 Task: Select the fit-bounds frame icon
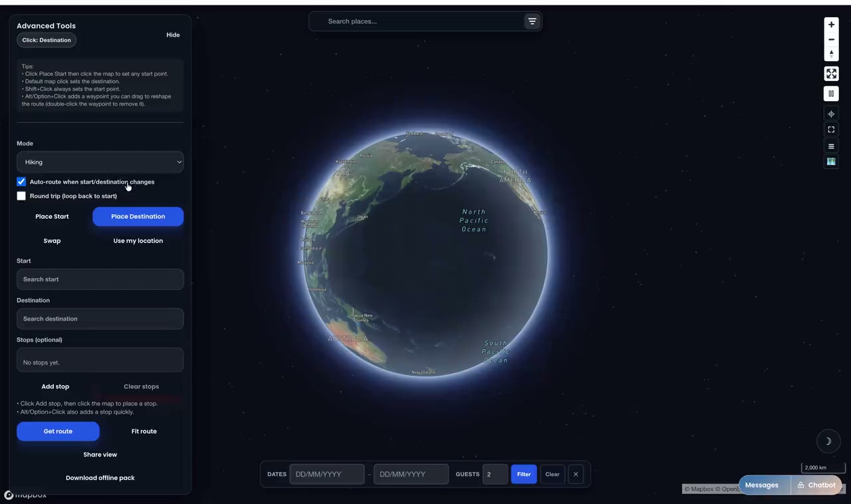[x=831, y=130]
